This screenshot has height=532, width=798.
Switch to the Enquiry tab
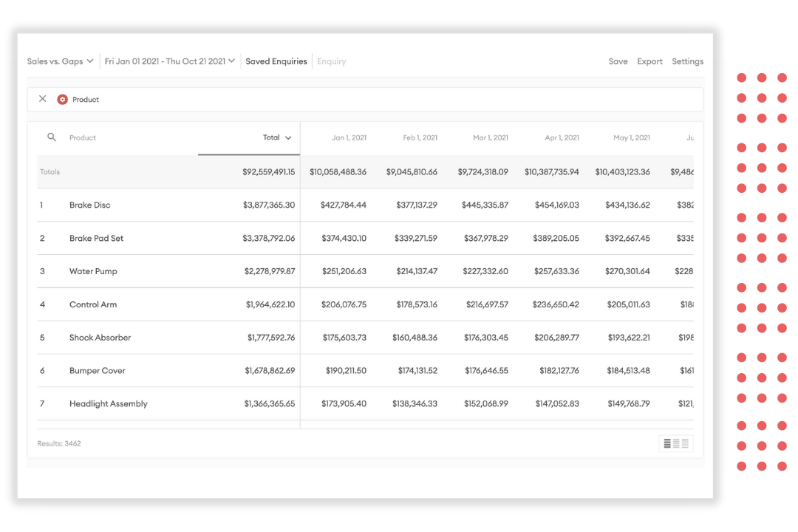click(331, 61)
